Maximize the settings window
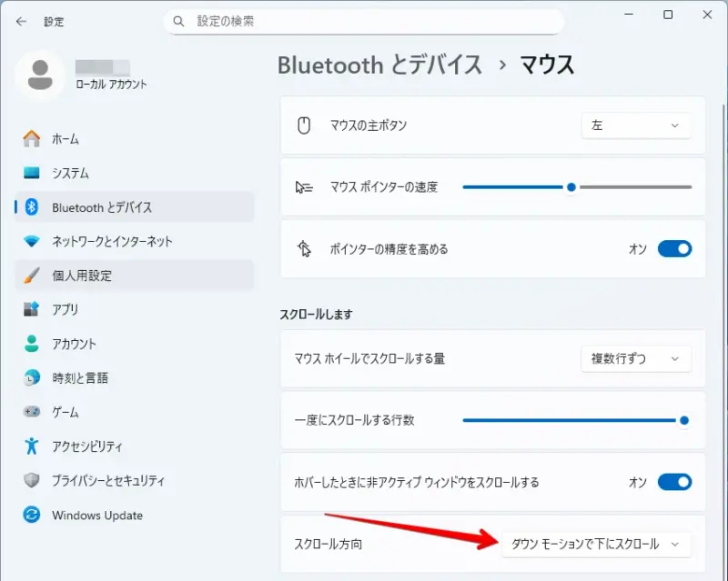This screenshot has height=581, width=728. point(668,15)
